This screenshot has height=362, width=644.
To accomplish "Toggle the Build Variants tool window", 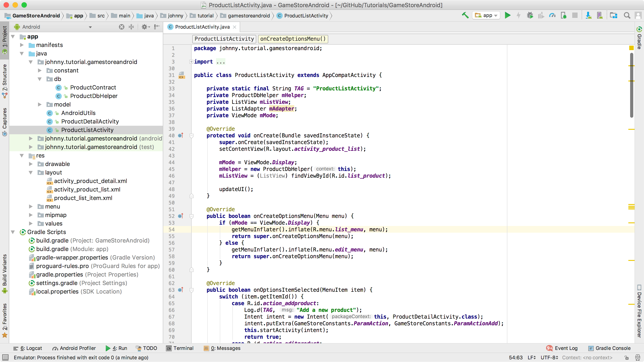I will 4,274.
